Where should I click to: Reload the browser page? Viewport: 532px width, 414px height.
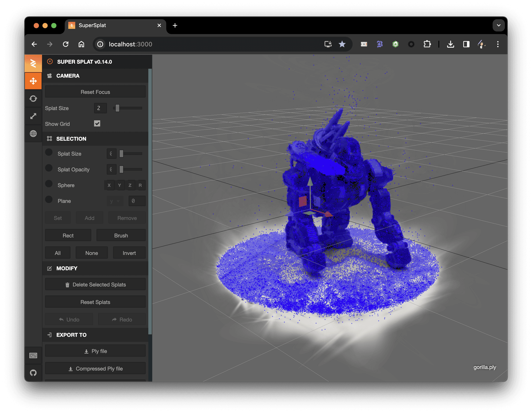pyautogui.click(x=66, y=44)
